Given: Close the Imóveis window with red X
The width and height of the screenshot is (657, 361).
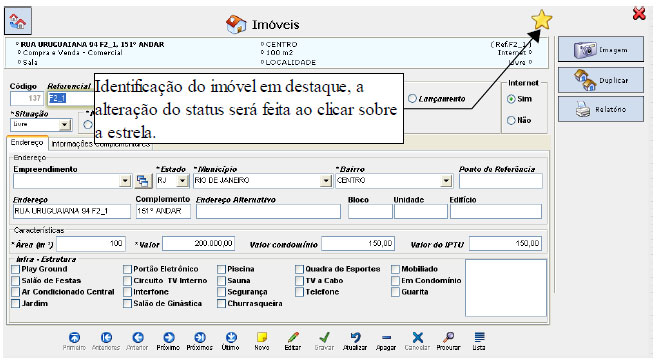Looking at the screenshot, I should click(x=639, y=14).
